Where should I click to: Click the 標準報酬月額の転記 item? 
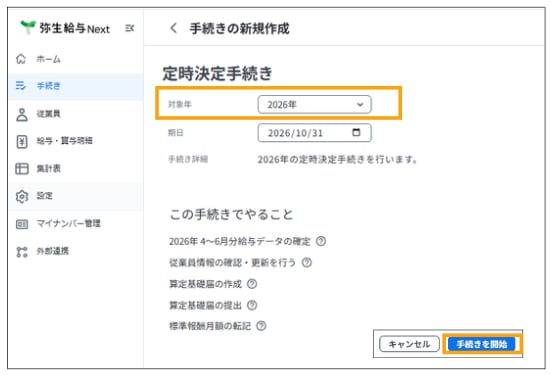(210, 326)
